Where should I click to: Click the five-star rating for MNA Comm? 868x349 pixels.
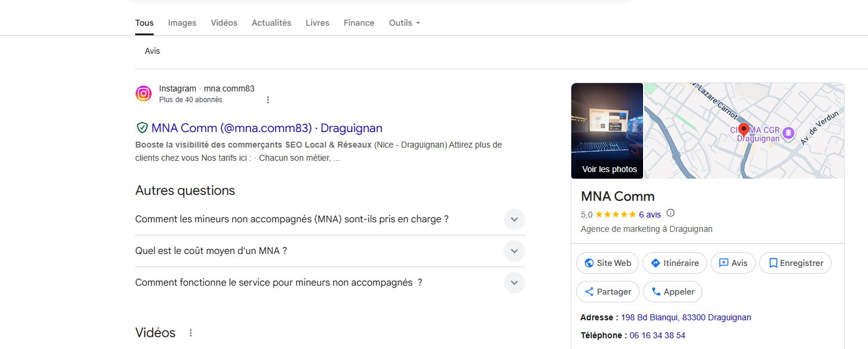pyautogui.click(x=616, y=214)
